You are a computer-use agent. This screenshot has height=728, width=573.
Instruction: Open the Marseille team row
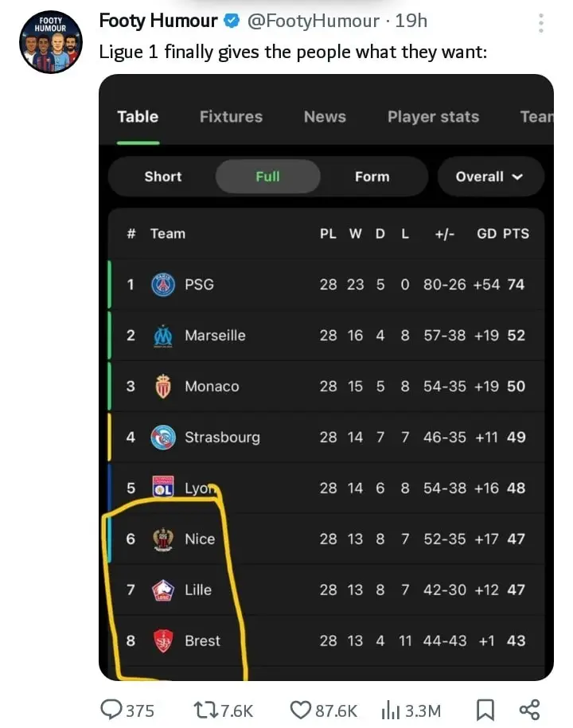click(326, 335)
